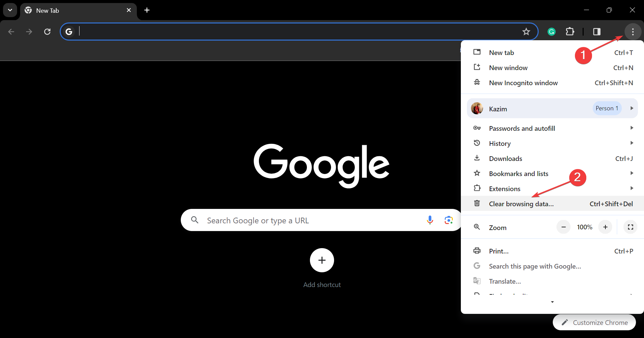
Task: Click the star icon beside Bookmarks and lists
Action: pos(477,173)
